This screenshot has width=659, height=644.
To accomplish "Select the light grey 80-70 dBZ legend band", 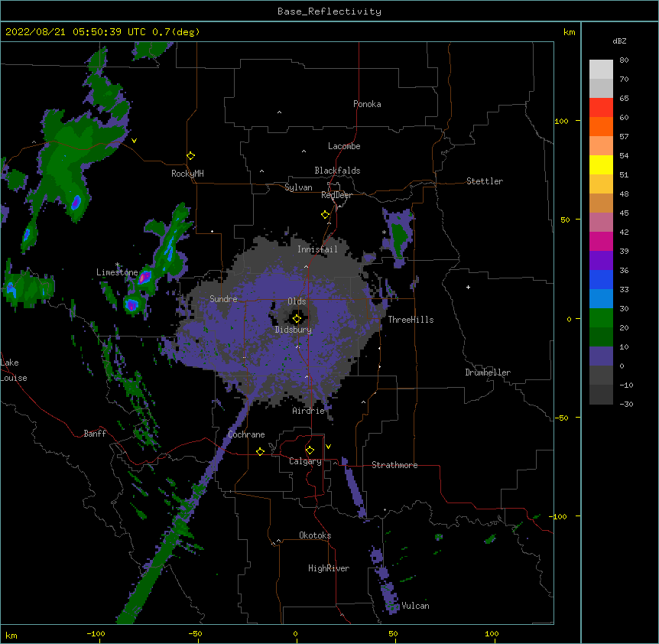I will 601,70.
